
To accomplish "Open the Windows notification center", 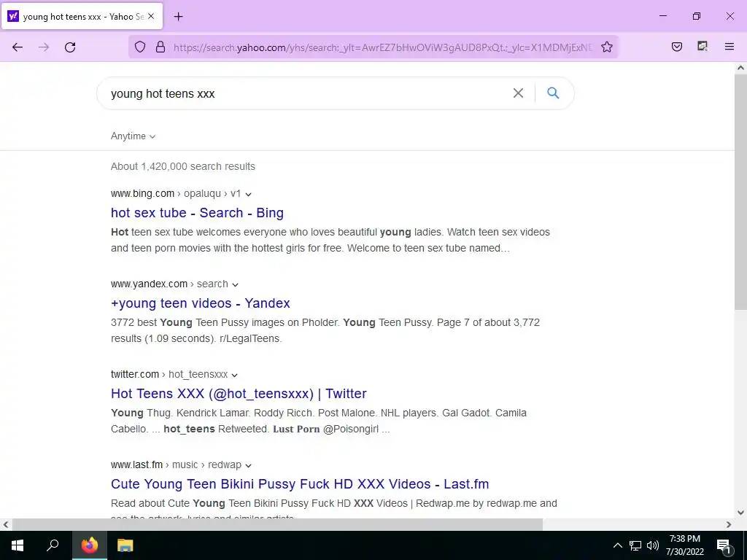I will (x=723, y=545).
